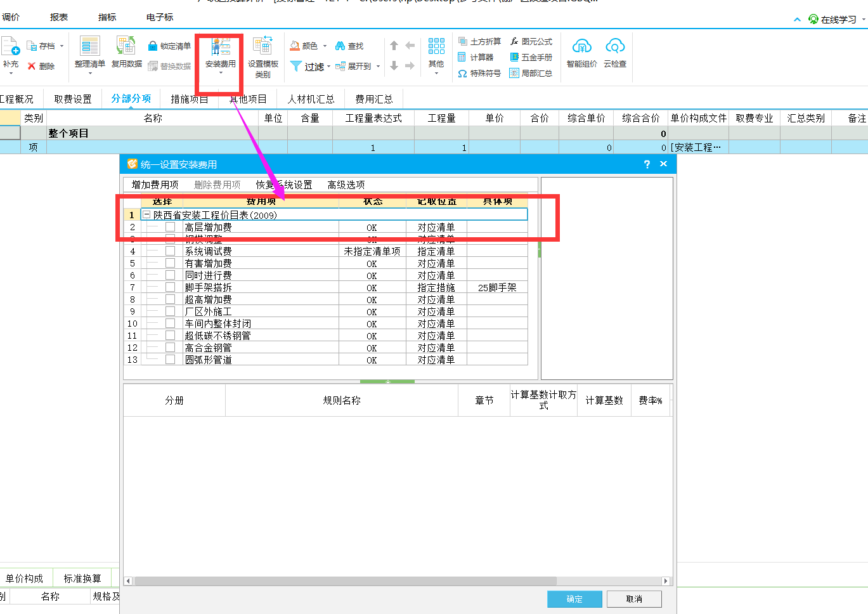The height and width of the screenshot is (614, 868).
Task: Open the 其他 dropdown arrow
Action: [436, 74]
